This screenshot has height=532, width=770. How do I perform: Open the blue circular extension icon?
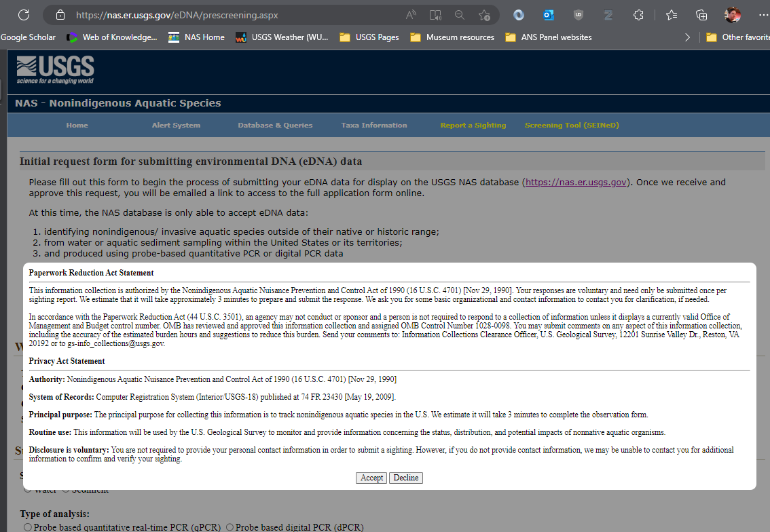point(519,15)
